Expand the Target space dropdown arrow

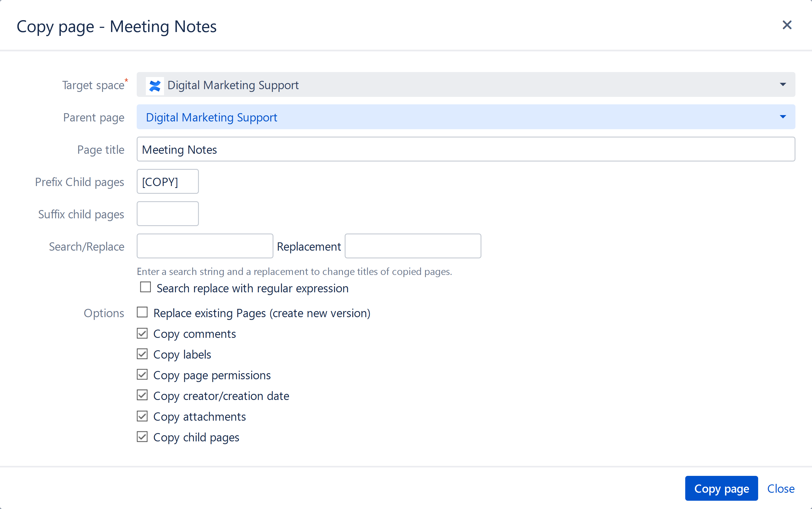pos(783,84)
